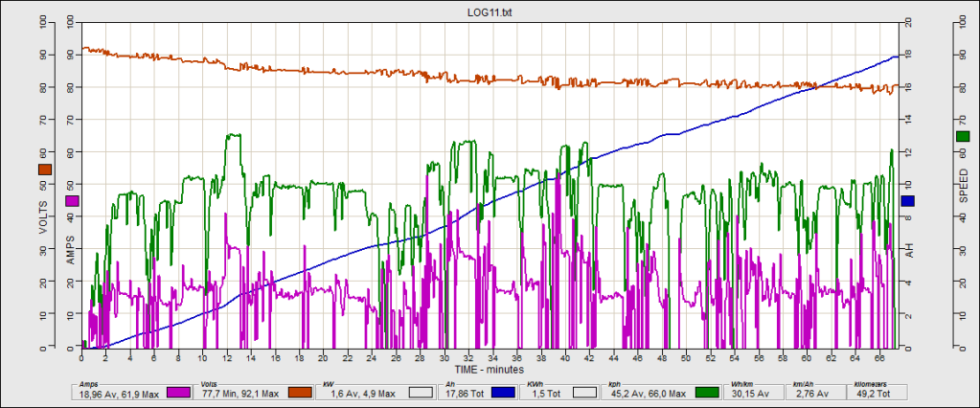This screenshot has height=408, width=980.
Task: Select the '17,86 Tot' Ah value
Action: (x=463, y=394)
